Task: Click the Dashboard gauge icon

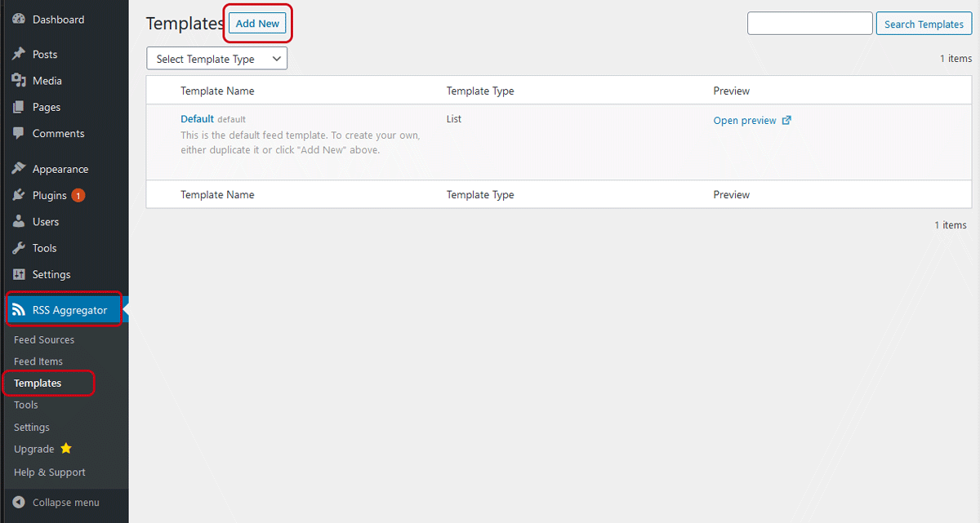Action: pyautogui.click(x=19, y=20)
